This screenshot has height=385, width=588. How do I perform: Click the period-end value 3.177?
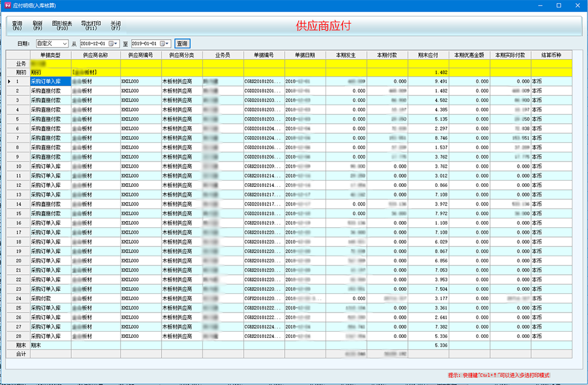coord(441,298)
